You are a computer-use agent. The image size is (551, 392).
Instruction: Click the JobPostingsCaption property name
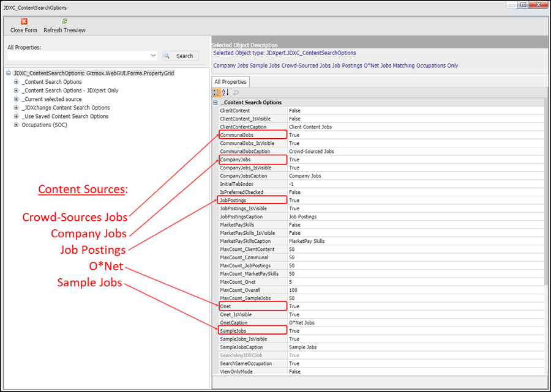pos(241,217)
